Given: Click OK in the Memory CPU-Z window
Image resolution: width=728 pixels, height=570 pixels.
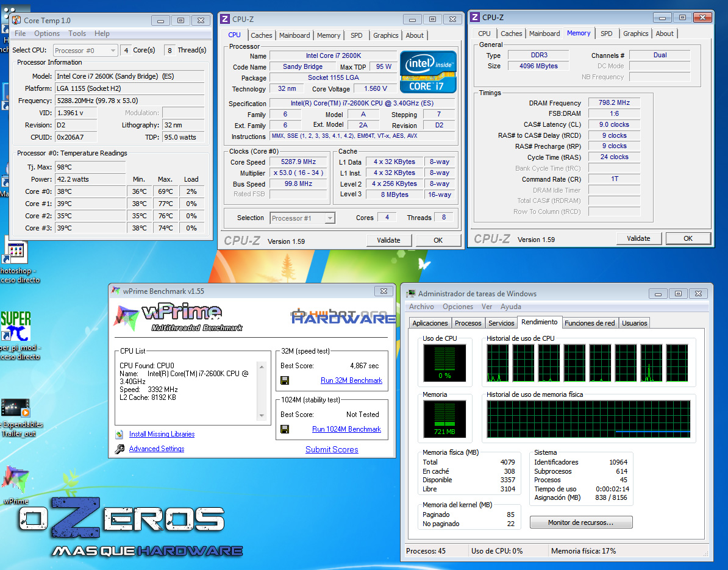Looking at the screenshot, I should (688, 238).
